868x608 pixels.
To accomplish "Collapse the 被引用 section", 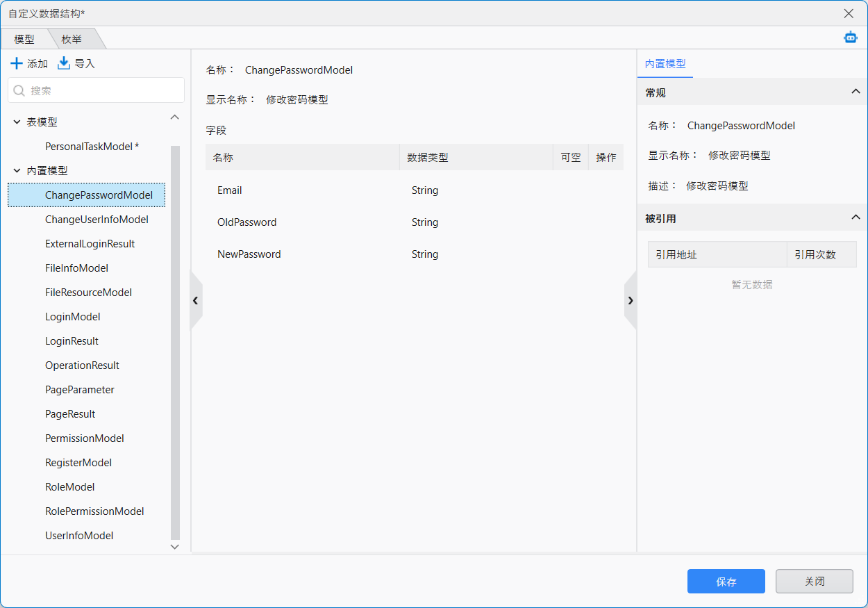I will [x=856, y=218].
